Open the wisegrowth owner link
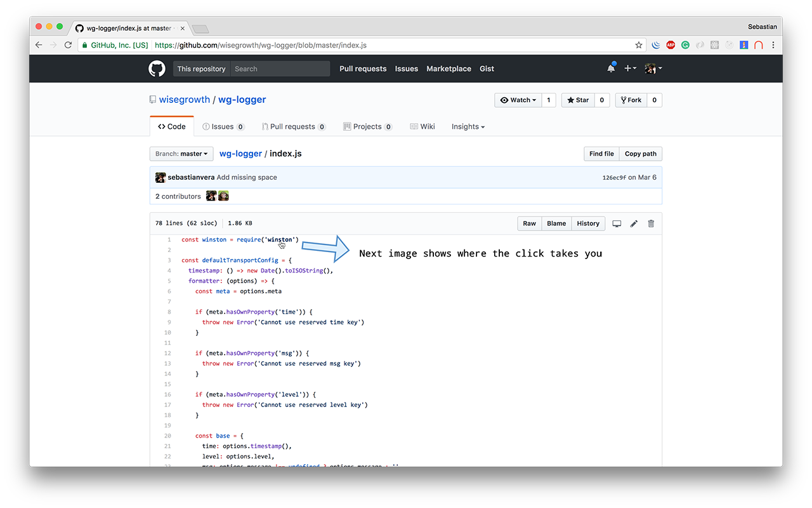 [x=185, y=100]
